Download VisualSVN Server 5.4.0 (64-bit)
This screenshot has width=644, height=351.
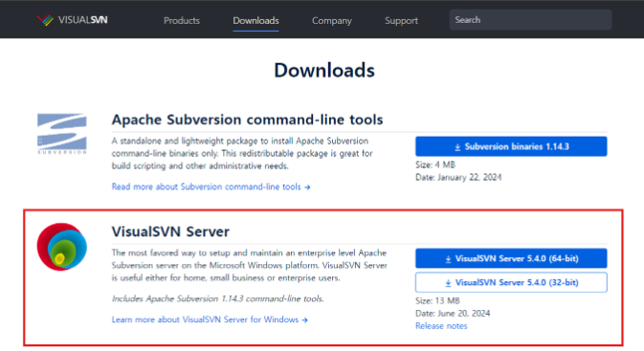coord(511,258)
